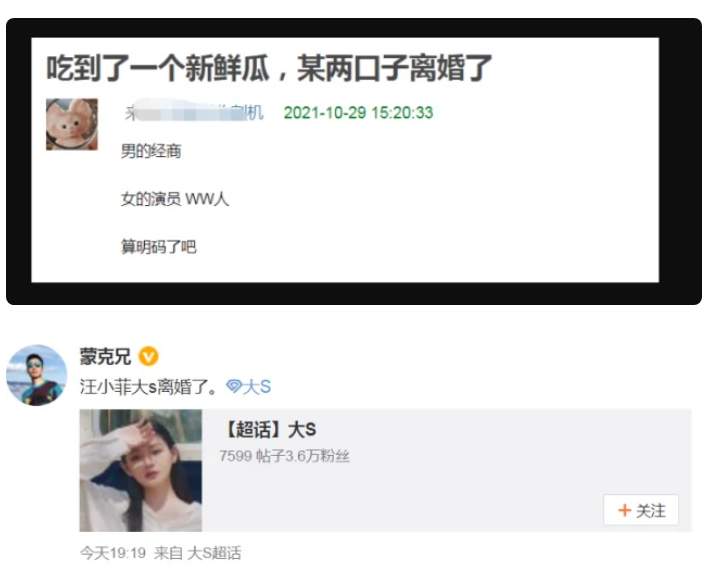Image resolution: width=721 pixels, height=576 pixels.
Task: Click the diamond icon before 大S tag
Action: coord(234,387)
